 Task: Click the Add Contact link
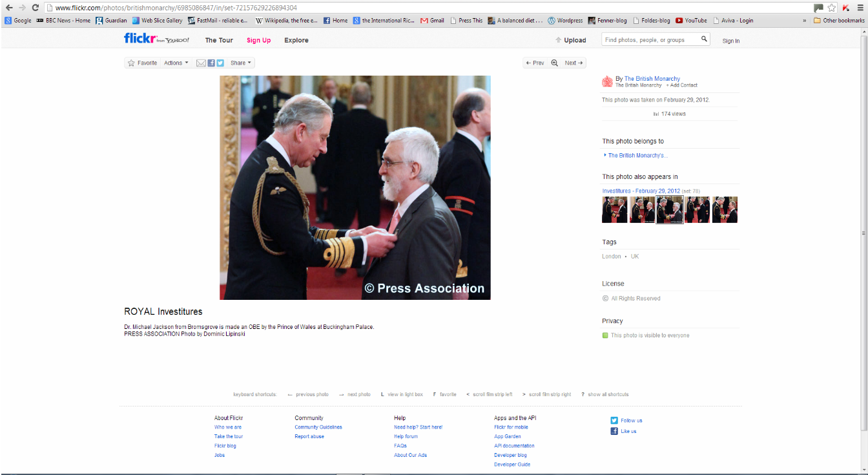point(683,85)
